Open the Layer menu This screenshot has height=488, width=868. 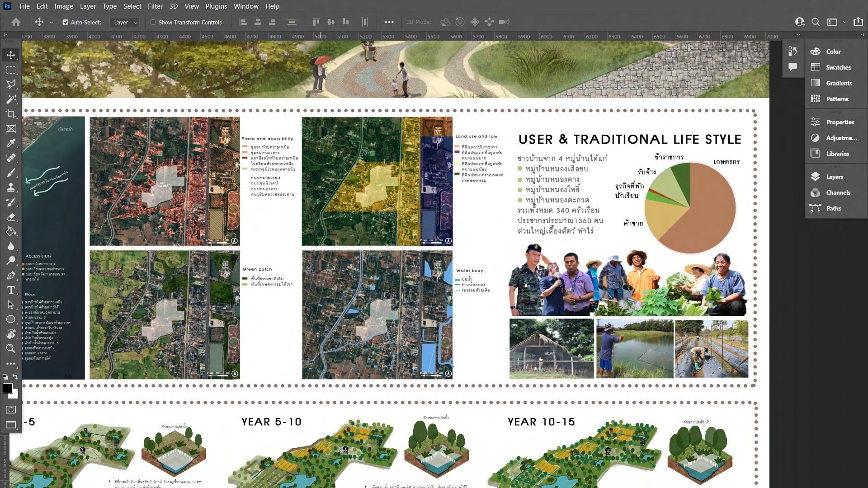click(x=88, y=6)
